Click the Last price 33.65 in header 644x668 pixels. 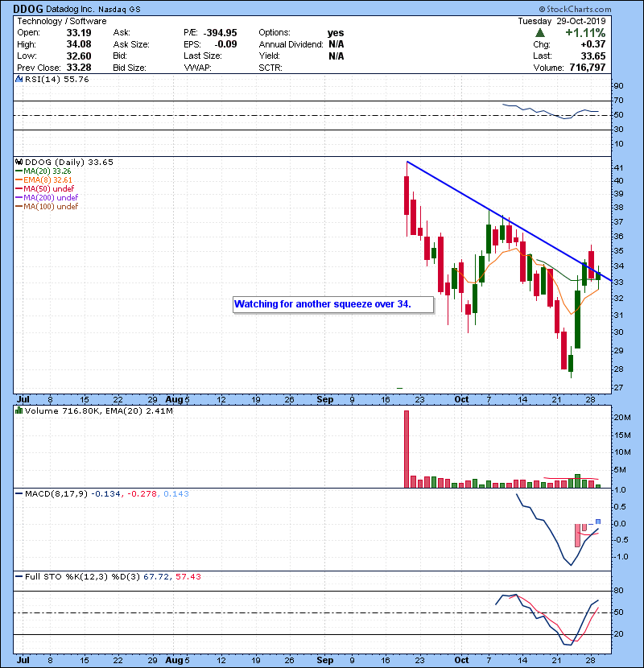593,56
